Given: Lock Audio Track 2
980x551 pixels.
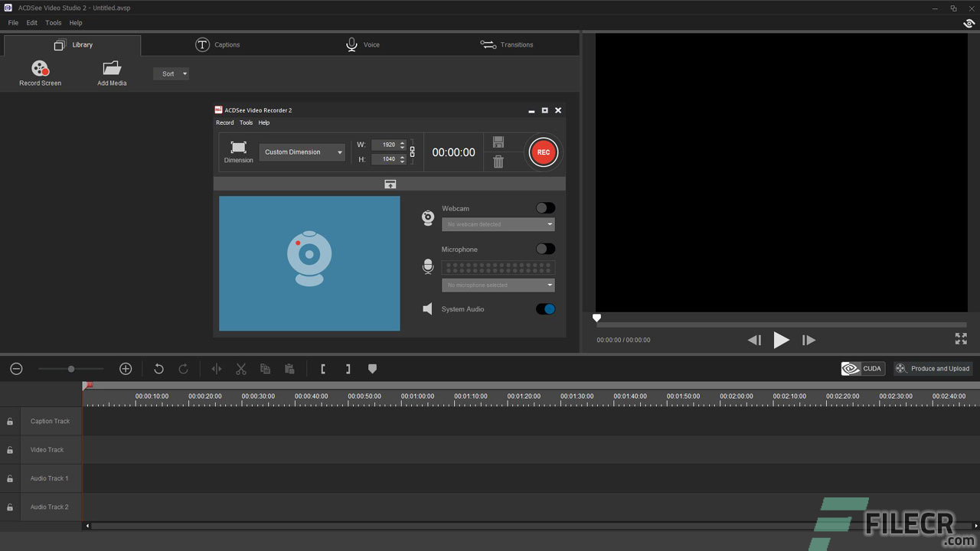Looking at the screenshot, I should pos(10,507).
